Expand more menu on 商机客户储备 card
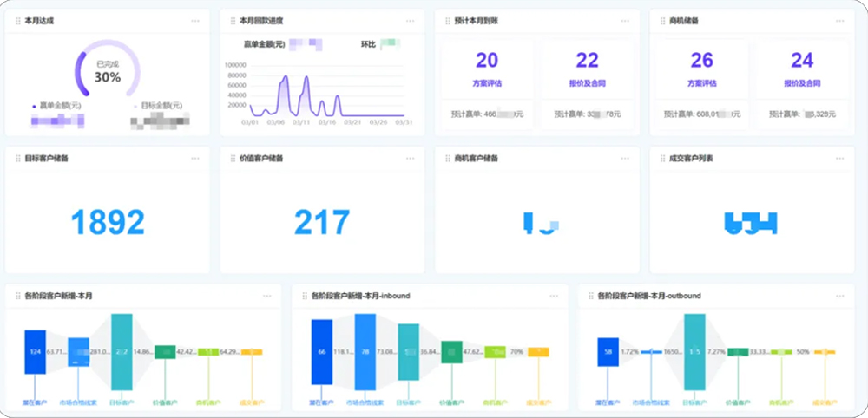Viewport: 868px width, 418px height. (625, 159)
